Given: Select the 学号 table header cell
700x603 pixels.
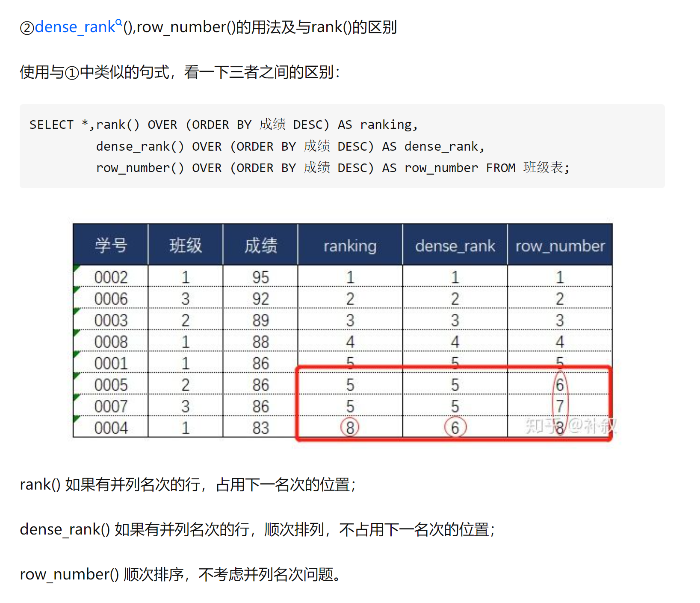Looking at the screenshot, I should [111, 246].
